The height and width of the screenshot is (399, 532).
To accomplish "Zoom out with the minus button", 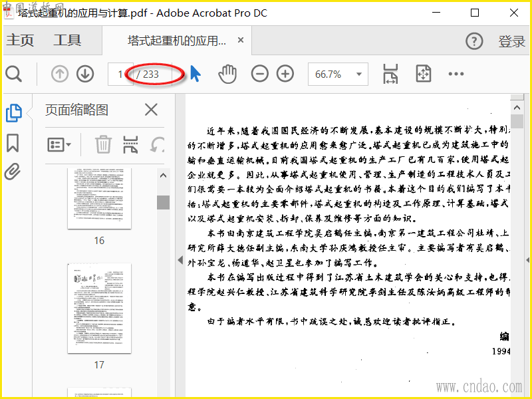I will pyautogui.click(x=260, y=74).
